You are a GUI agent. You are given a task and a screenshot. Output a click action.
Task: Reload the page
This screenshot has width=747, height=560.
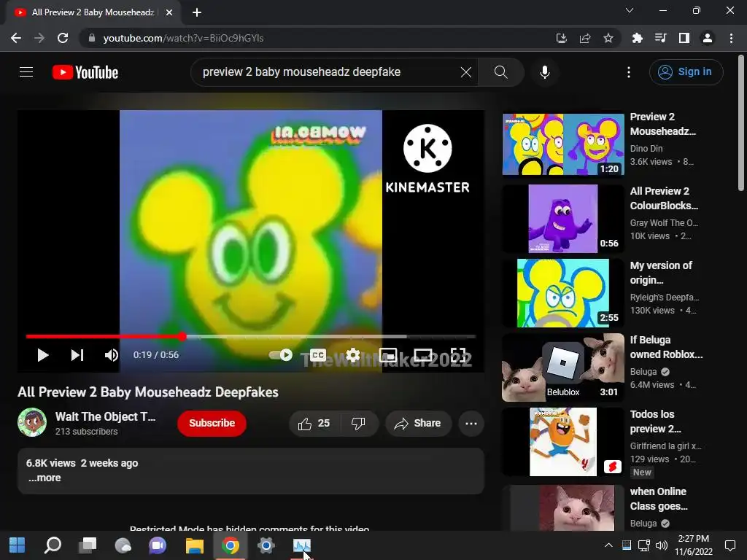tap(63, 38)
